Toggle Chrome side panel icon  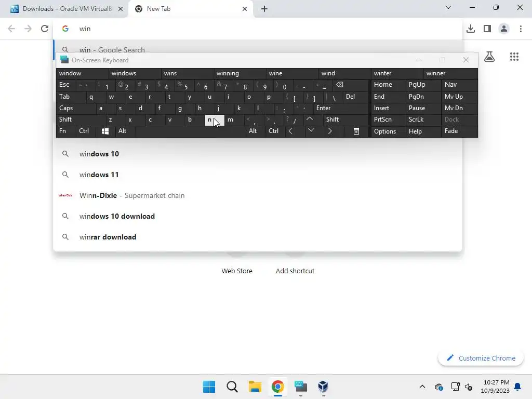[x=487, y=29]
